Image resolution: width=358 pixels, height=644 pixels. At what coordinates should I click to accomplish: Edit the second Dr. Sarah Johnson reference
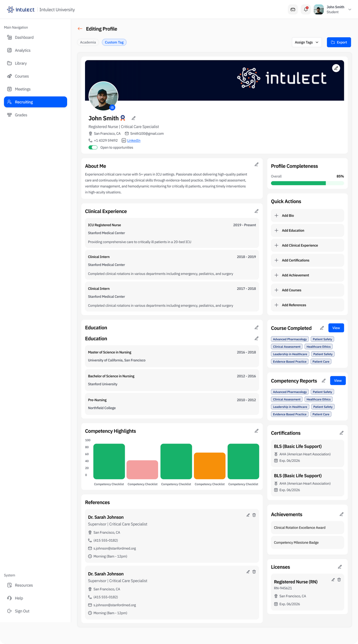248,572
